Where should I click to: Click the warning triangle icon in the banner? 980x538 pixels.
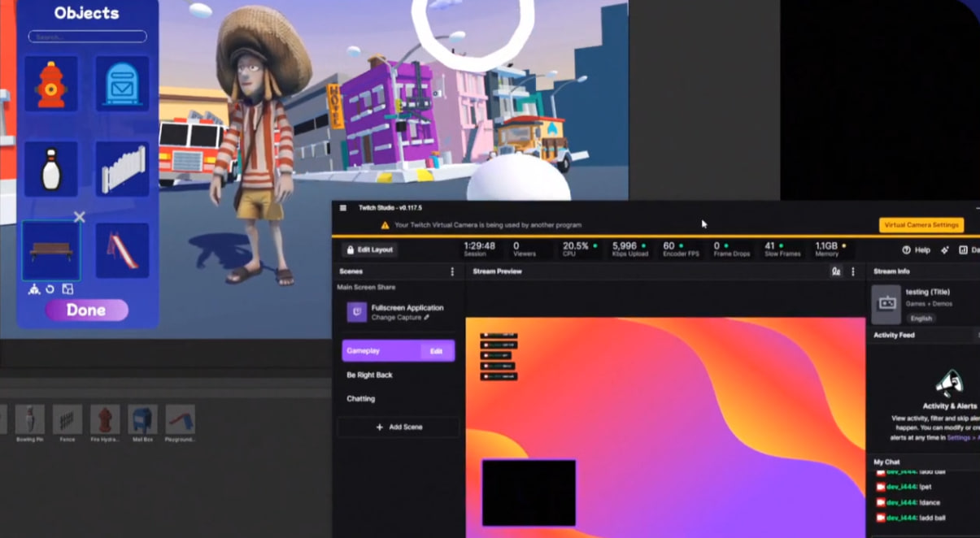(385, 225)
